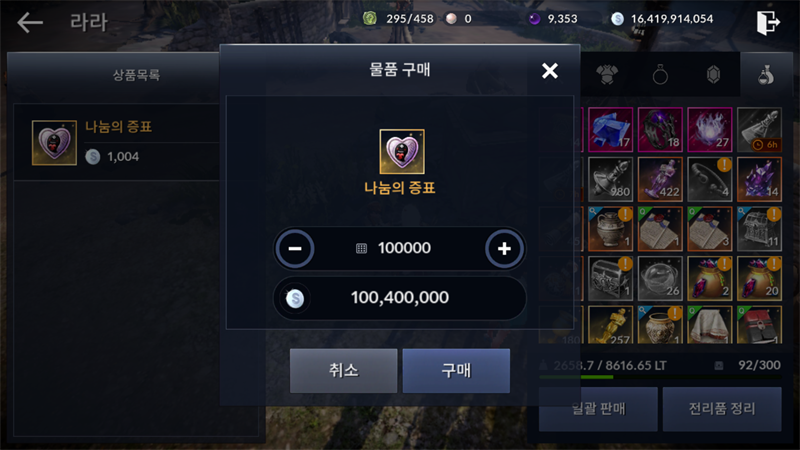Close the 물품 구매 dialog
Viewport: 800px width, 450px height.
[549, 70]
